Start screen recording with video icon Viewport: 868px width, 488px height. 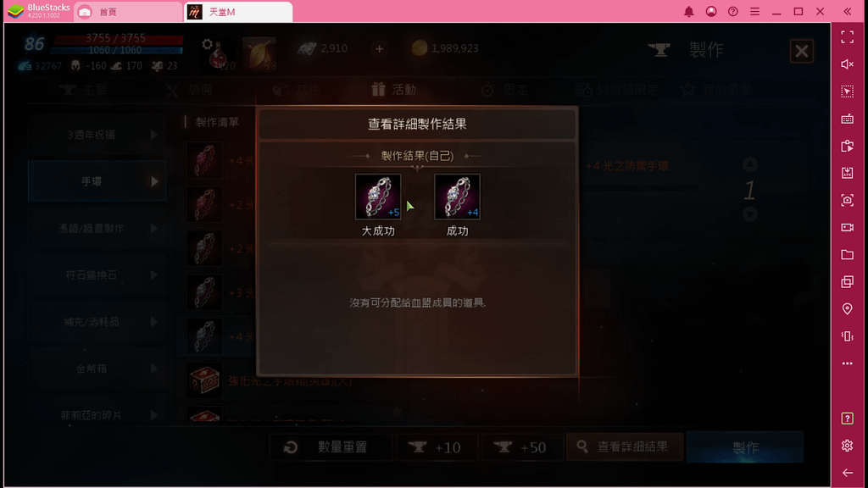click(x=847, y=227)
